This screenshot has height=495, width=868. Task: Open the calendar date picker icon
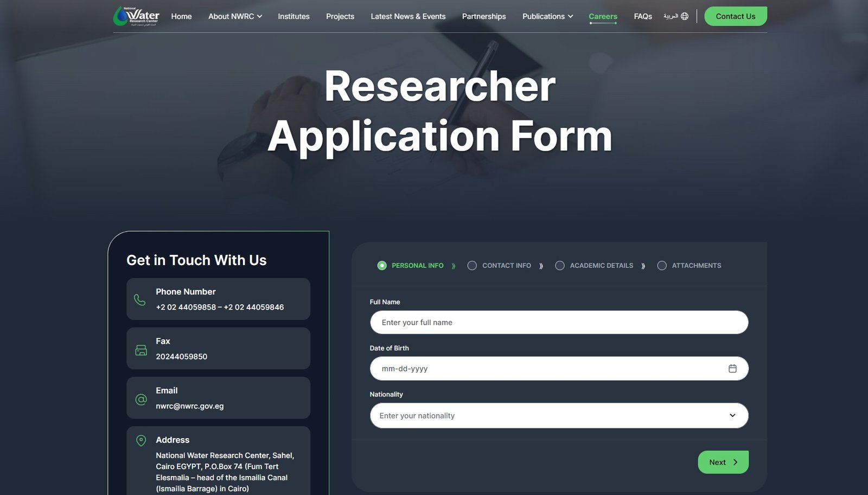click(x=732, y=369)
